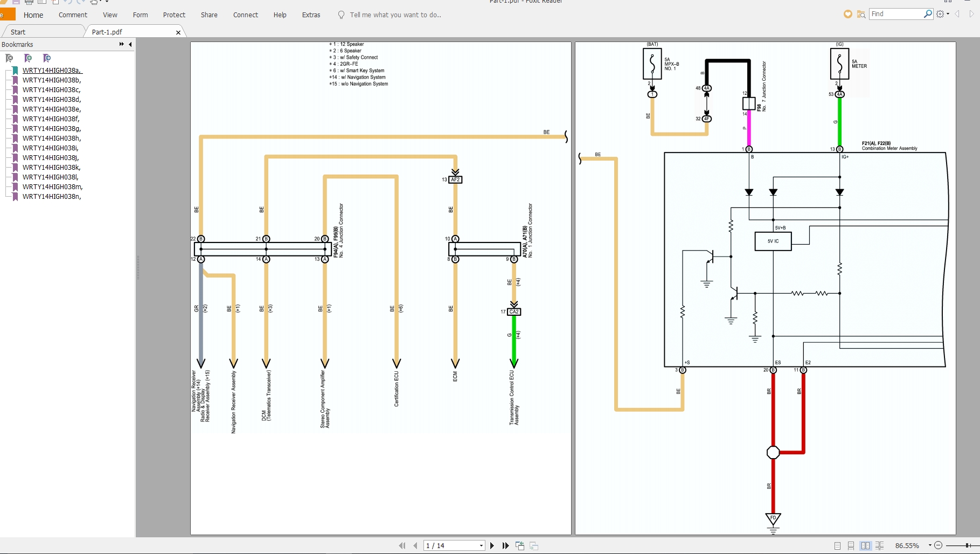This screenshot has height=554, width=980.
Task: Switch to continuous facing view mode
Action: (x=879, y=546)
